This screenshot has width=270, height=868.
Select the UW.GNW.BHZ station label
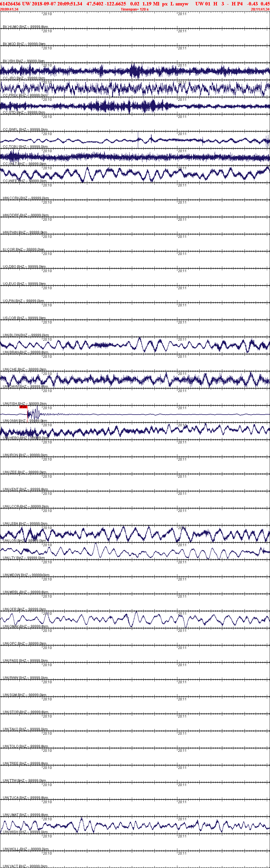point(25,421)
